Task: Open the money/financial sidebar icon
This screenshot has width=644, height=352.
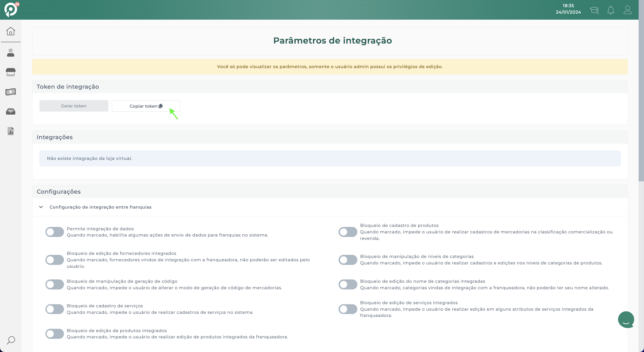Action: click(11, 92)
